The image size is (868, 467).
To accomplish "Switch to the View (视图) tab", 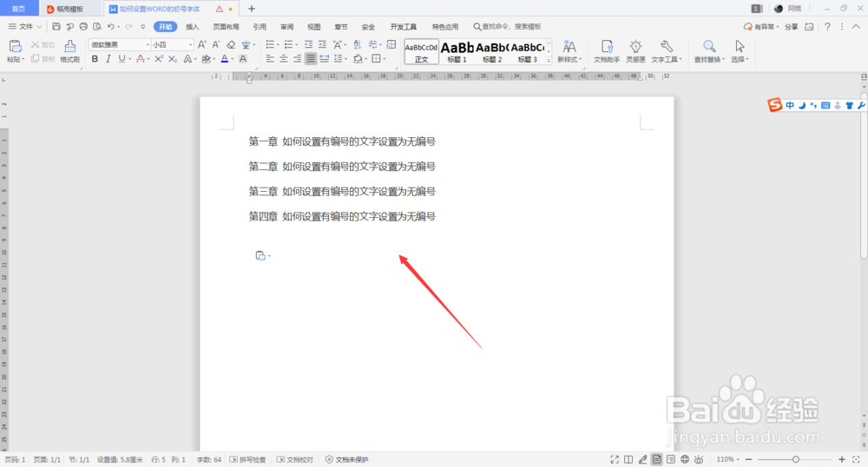I will [314, 27].
